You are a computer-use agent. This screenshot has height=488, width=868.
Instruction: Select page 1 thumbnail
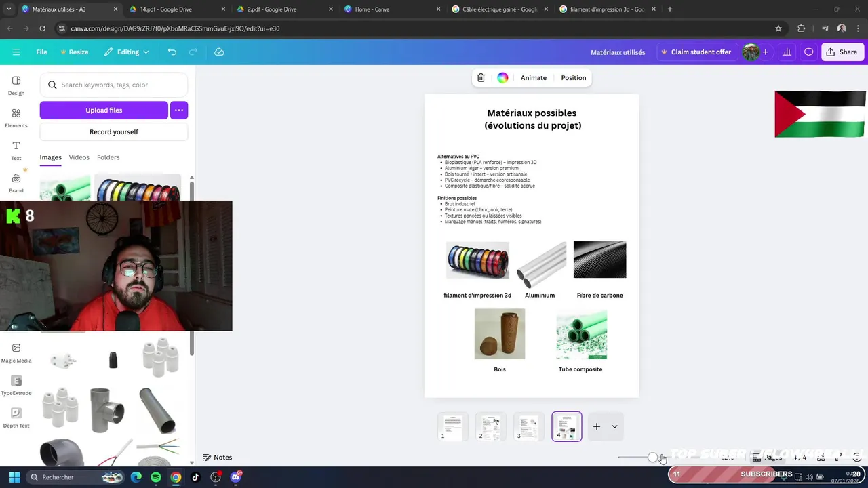[x=452, y=426]
